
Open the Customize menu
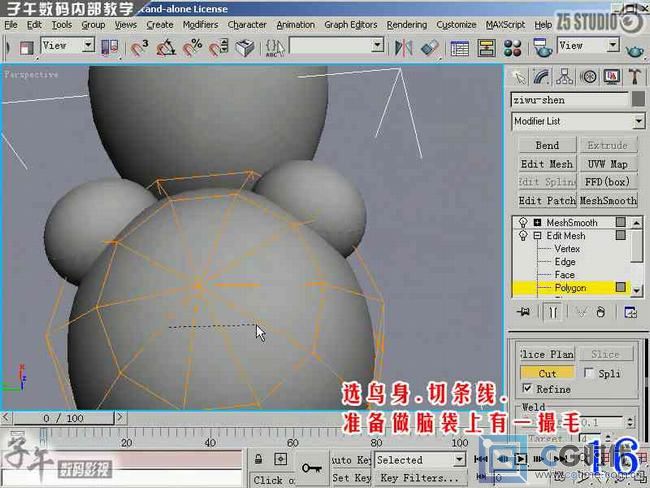click(x=456, y=25)
